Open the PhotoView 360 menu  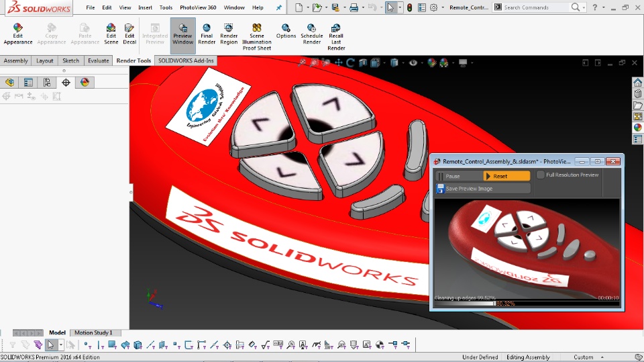[198, 7]
